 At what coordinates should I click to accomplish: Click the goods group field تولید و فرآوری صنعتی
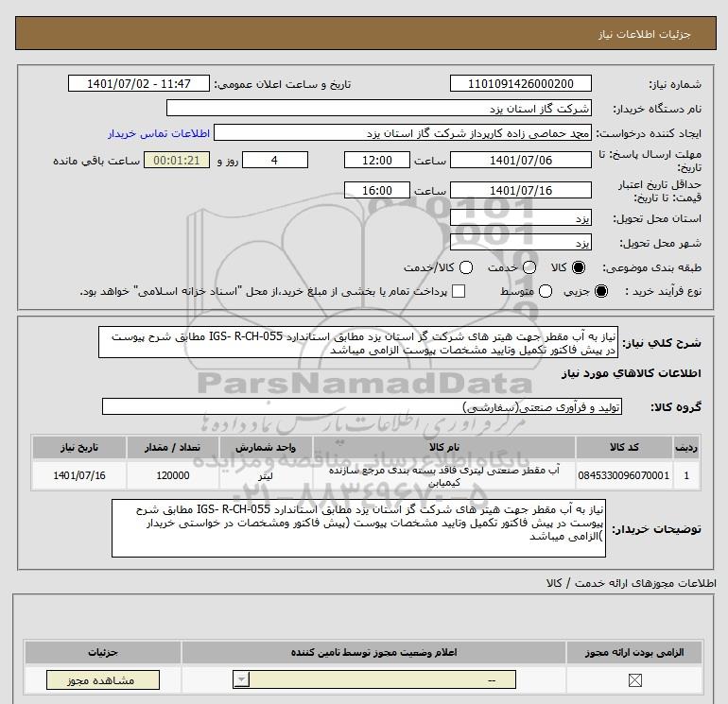(x=362, y=407)
